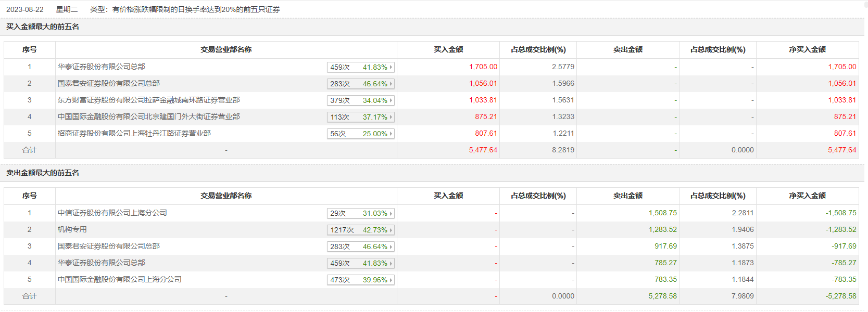Open 283次 box in sell-table 国泰君安 row
868x312 pixels.
(x=360, y=246)
